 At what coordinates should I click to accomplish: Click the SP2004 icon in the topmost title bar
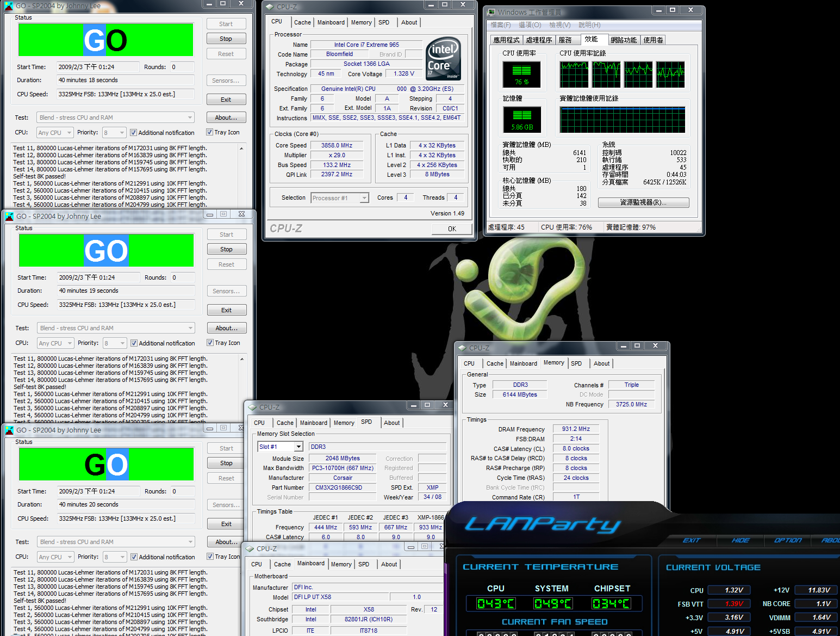pos(9,5)
